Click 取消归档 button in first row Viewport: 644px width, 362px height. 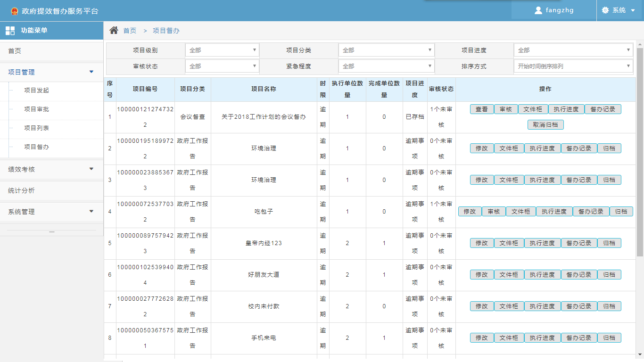pos(545,125)
